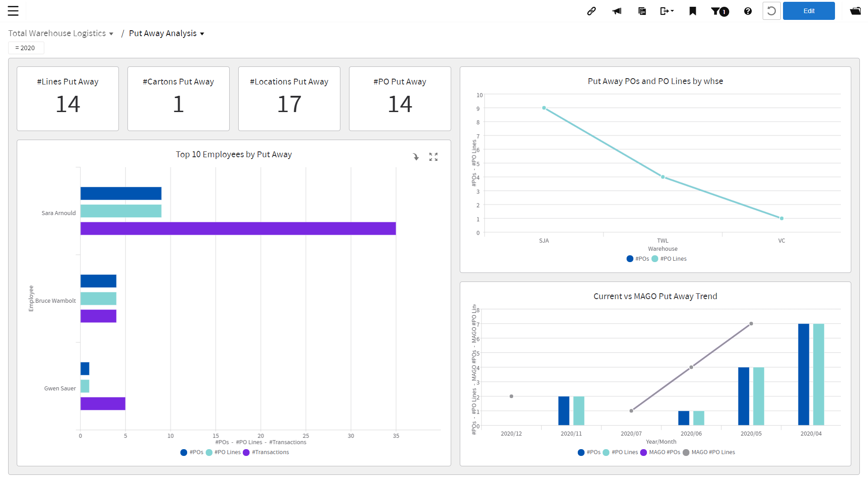Open the copy document icon
This screenshot has height=488, width=868.
642,11
